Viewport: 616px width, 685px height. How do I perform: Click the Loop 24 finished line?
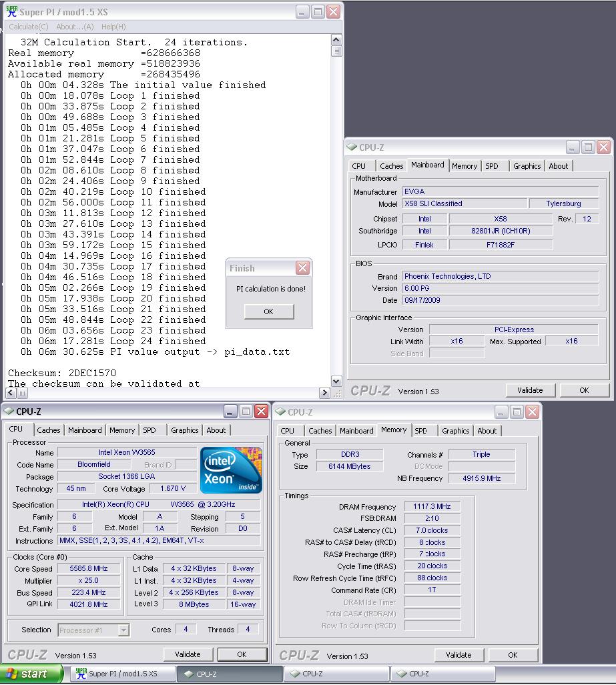113,341
